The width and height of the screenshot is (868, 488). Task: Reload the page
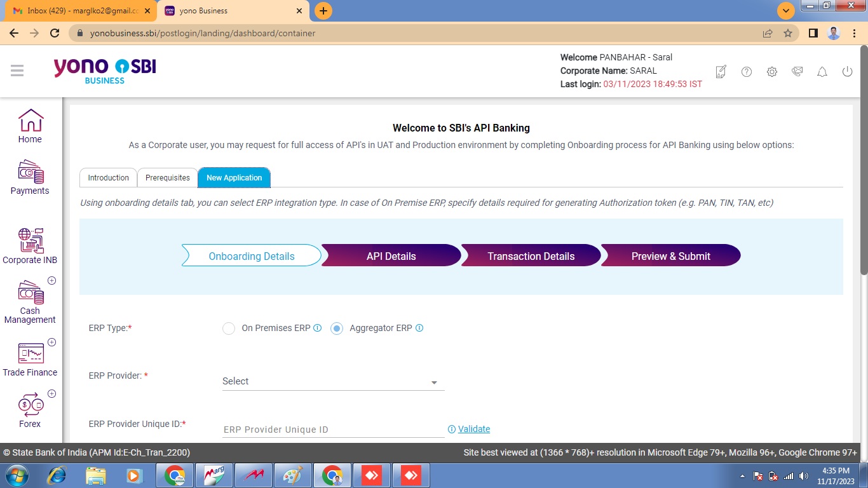pyautogui.click(x=55, y=33)
